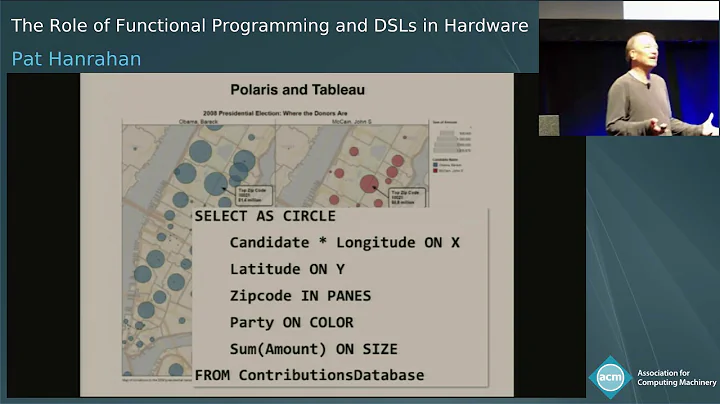Viewport: 720px width, 404px height.
Task: Click the red McCain legend color swatch
Action: click(435, 170)
